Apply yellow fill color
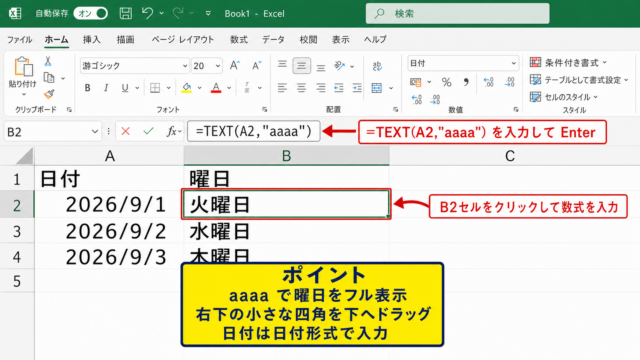The width and height of the screenshot is (640, 360). pyautogui.click(x=187, y=88)
